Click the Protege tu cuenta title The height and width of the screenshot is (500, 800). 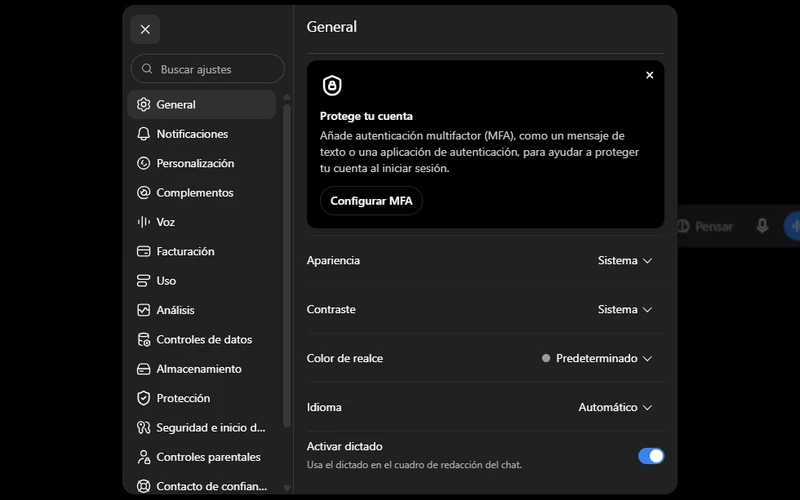click(366, 116)
